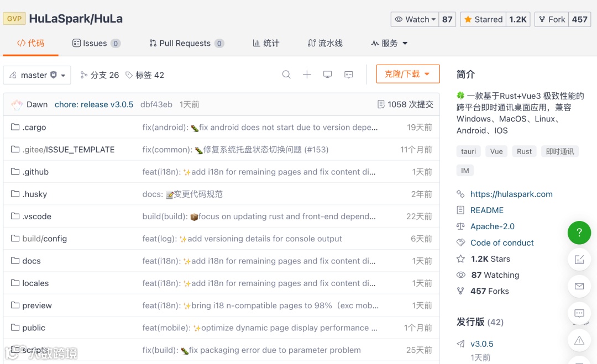Open the 统计 tab

[x=266, y=44]
